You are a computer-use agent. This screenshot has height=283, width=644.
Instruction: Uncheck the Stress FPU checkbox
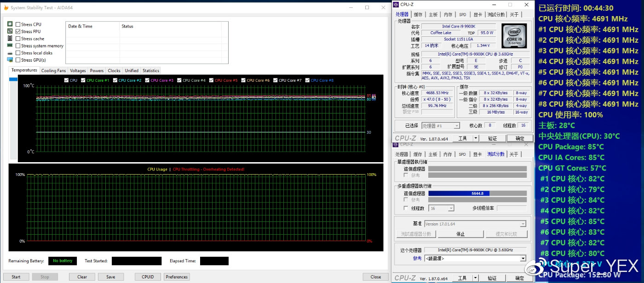pyautogui.click(x=18, y=31)
